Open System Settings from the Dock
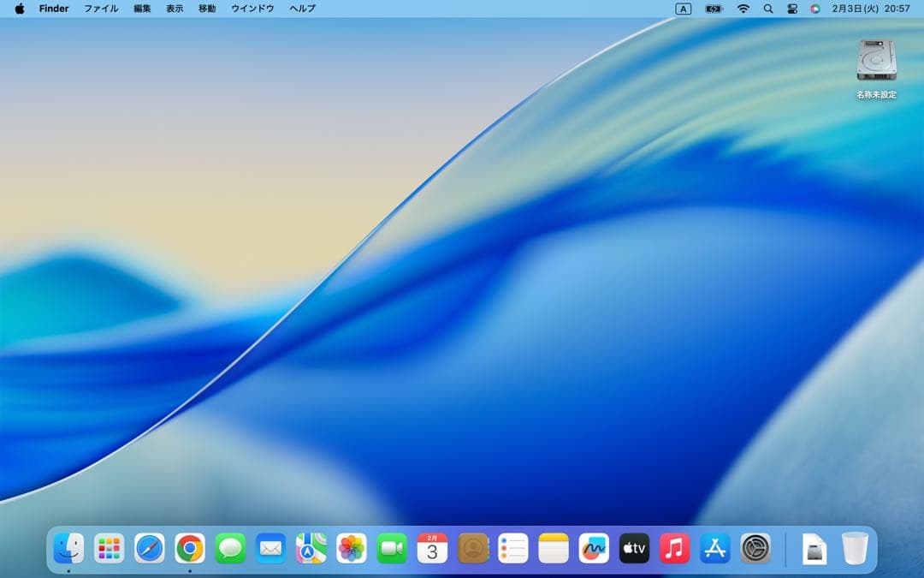Screen dimensions: 924x578 pos(756,548)
